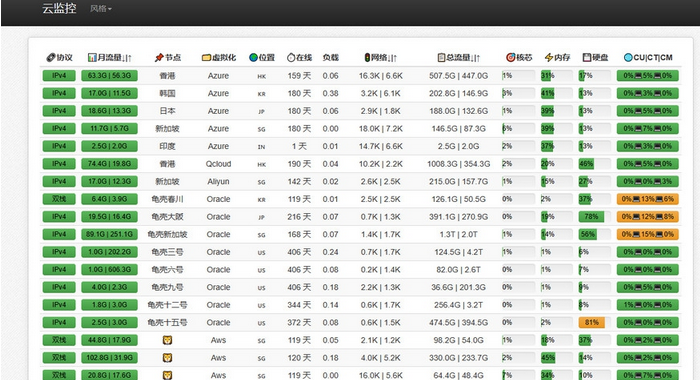Click monthly traffic badge 1.0G | 606.3G
Image resolution: width=700 pixels, height=380 pixels.
click(109, 270)
